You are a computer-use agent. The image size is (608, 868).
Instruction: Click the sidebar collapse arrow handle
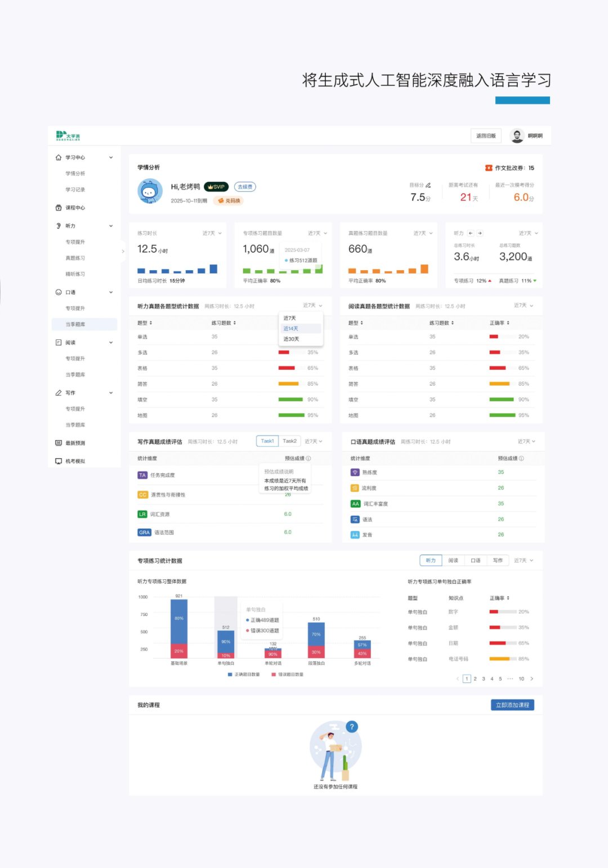pos(123,251)
